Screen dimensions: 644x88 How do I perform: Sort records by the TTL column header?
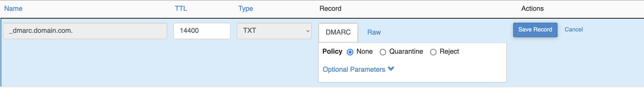(x=181, y=9)
